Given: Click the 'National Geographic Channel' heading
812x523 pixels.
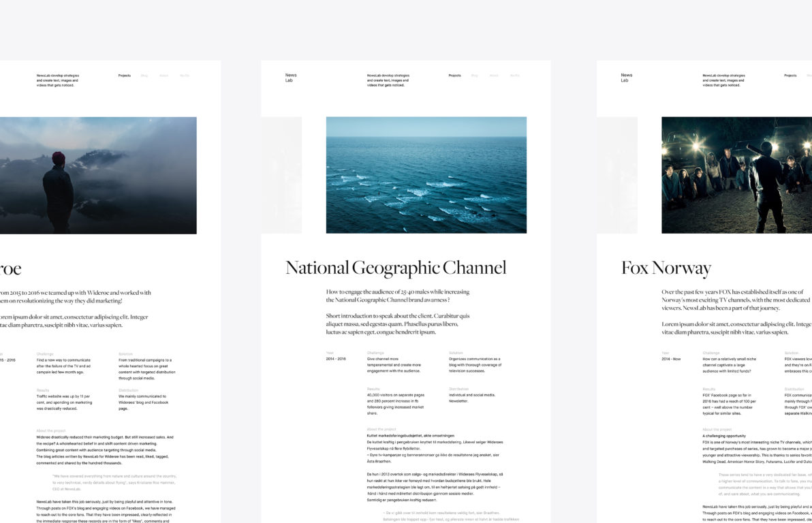Looking at the screenshot, I should click(396, 268).
